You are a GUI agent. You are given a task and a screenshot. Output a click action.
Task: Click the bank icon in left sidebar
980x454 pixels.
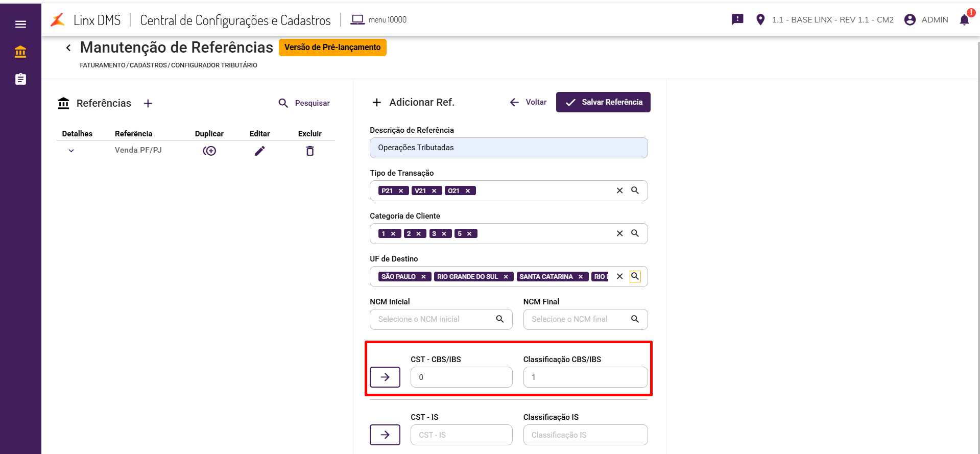(20, 52)
